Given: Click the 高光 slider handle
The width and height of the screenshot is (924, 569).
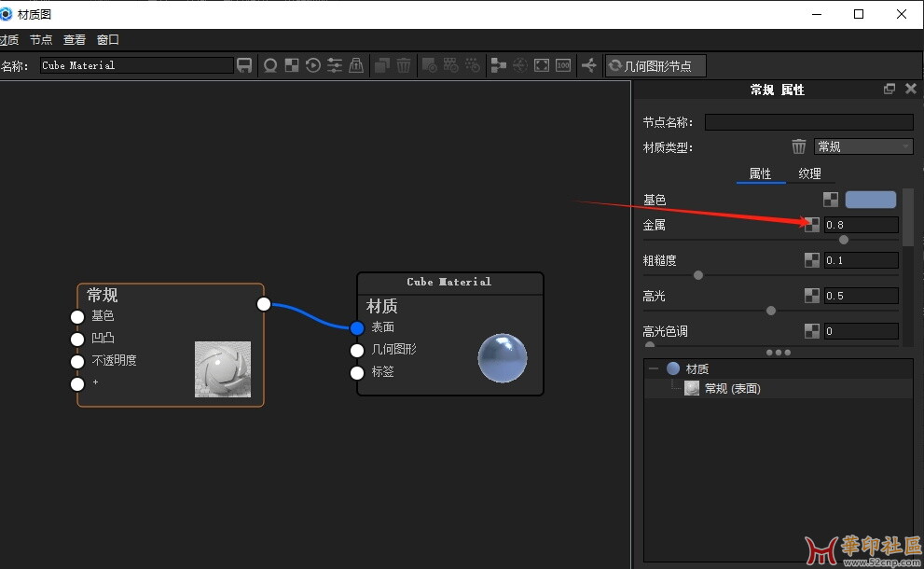Looking at the screenshot, I should pos(771,310).
